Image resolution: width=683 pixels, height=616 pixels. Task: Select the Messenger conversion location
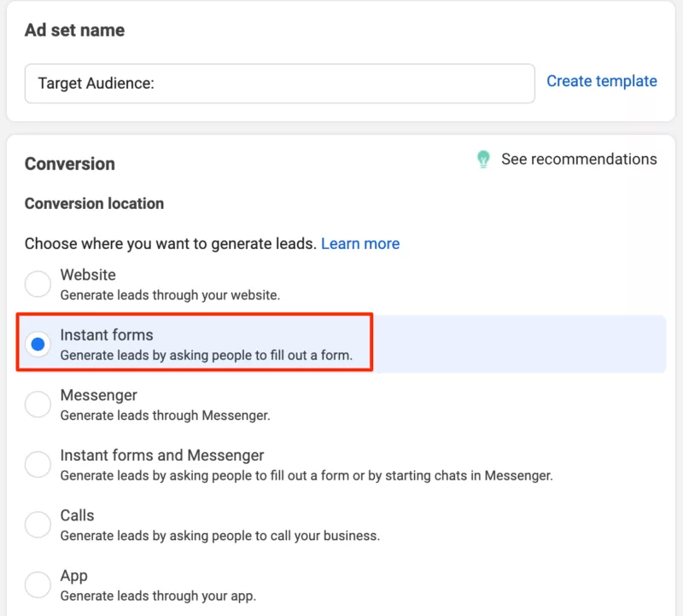click(x=38, y=404)
